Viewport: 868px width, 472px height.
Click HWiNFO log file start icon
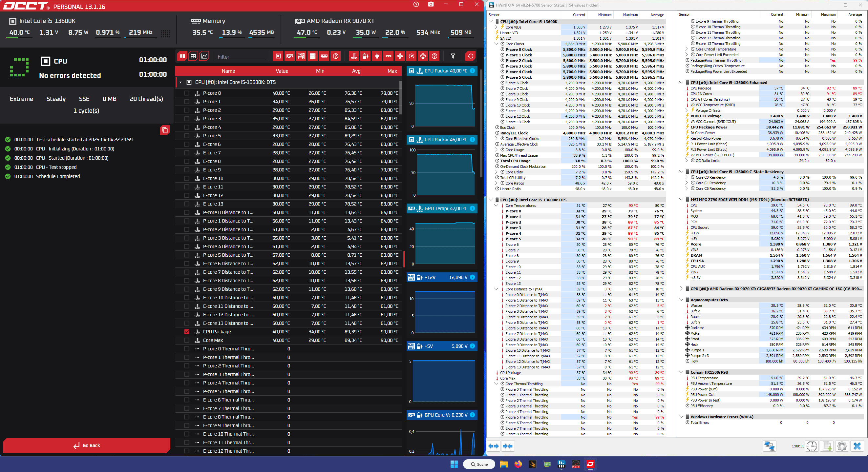tap(827, 446)
